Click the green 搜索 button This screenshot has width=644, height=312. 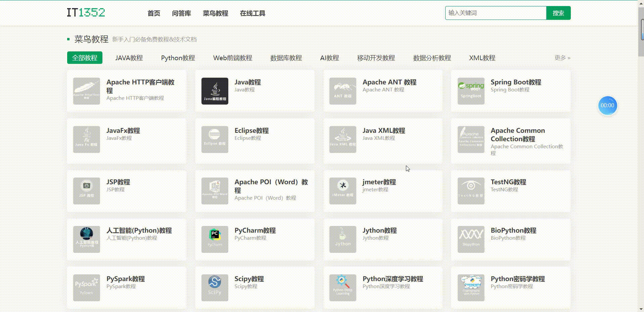558,13
